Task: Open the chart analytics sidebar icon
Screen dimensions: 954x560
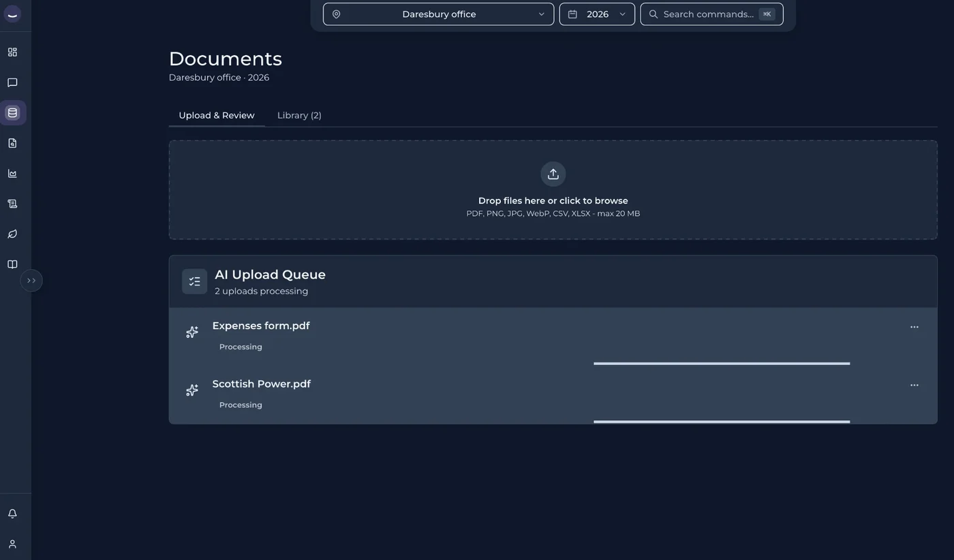Action: [x=12, y=173]
